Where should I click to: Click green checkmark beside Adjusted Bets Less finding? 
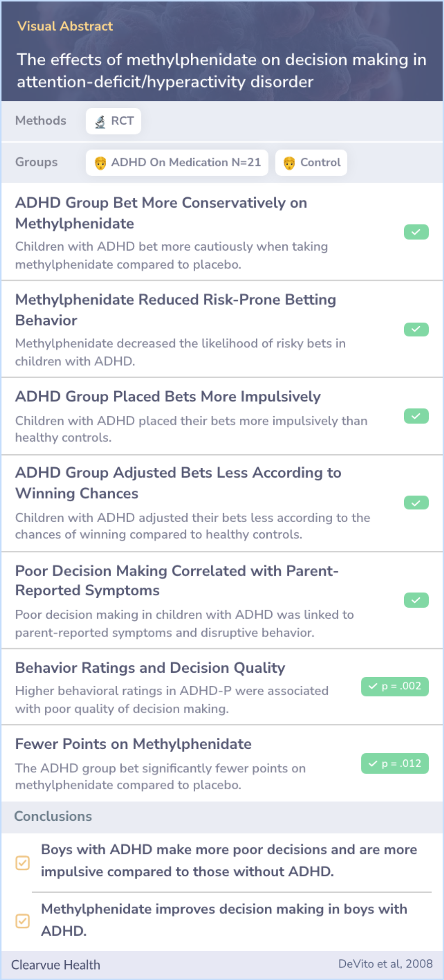click(x=416, y=503)
